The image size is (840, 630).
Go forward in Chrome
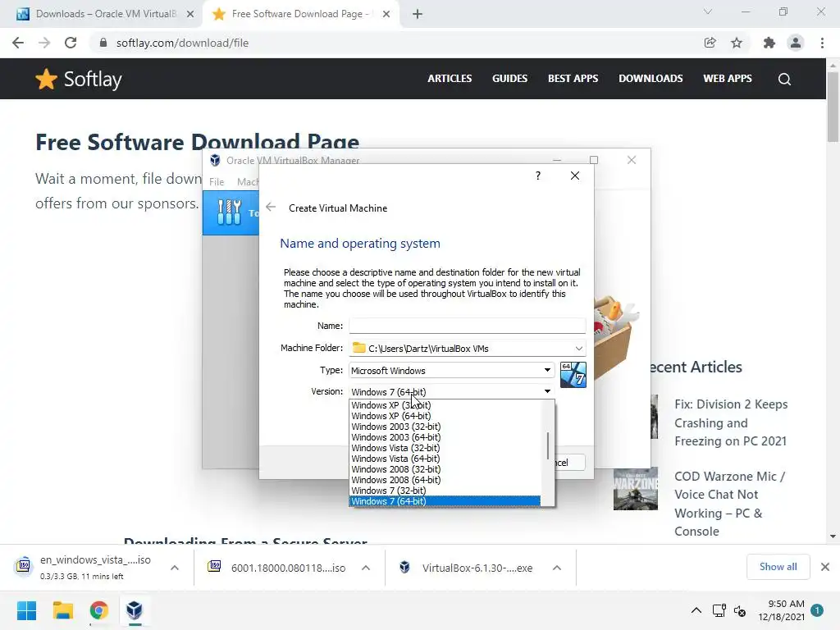[44, 43]
